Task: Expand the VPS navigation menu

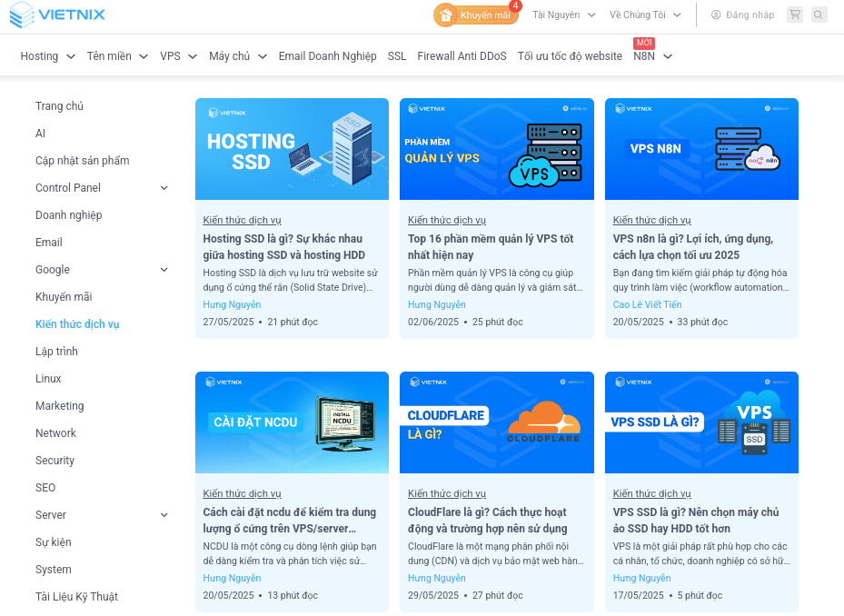Action: [x=178, y=56]
